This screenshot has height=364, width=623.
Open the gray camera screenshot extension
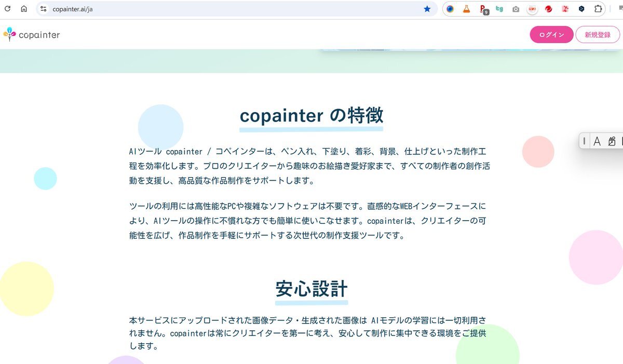coord(516,9)
